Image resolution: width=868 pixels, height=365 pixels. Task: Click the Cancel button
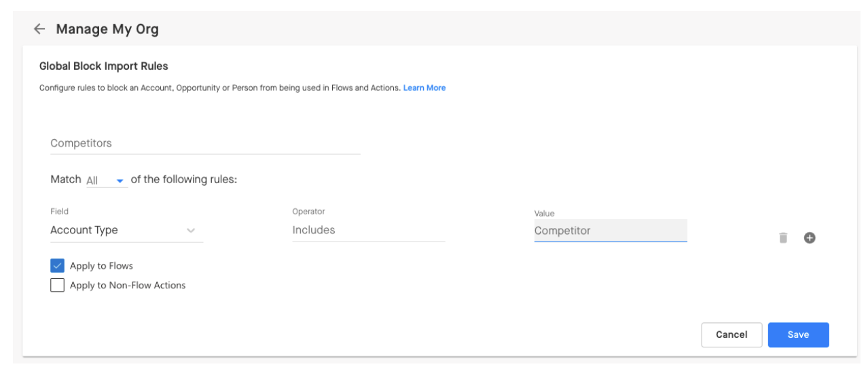pyautogui.click(x=731, y=334)
